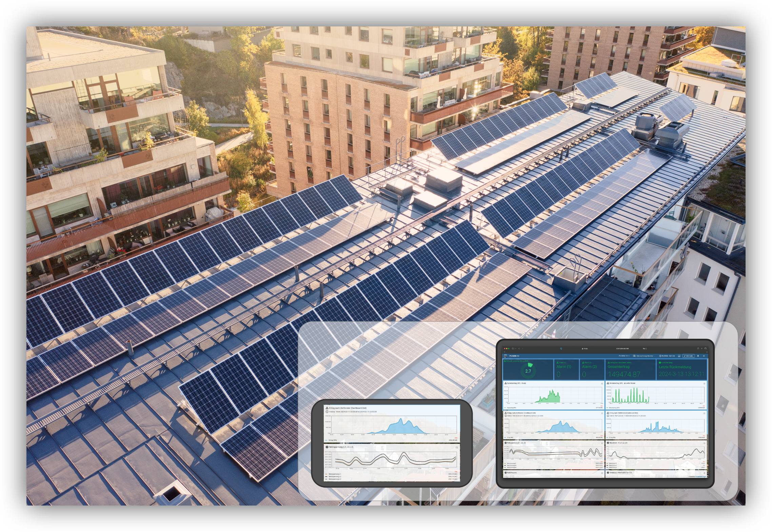
Task: Click the Alarm (2) card
Action: pos(592,370)
